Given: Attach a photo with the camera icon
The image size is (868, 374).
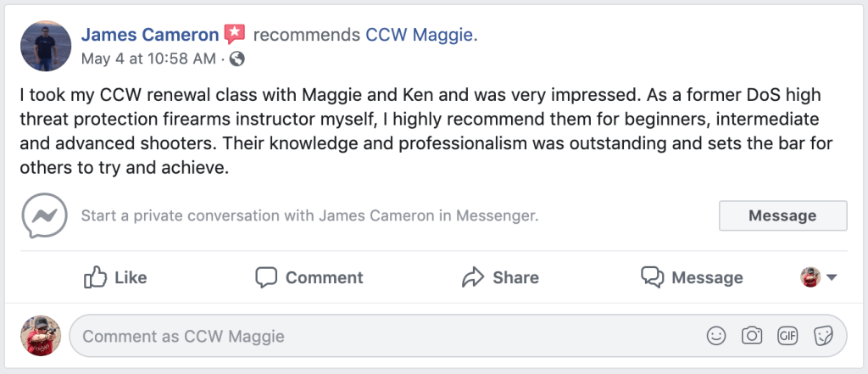Looking at the screenshot, I should click(x=752, y=336).
